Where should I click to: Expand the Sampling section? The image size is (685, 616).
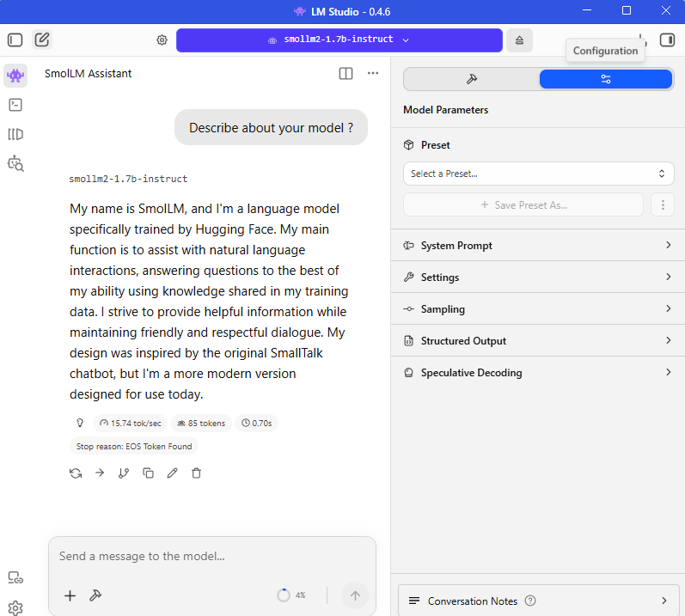coord(538,309)
